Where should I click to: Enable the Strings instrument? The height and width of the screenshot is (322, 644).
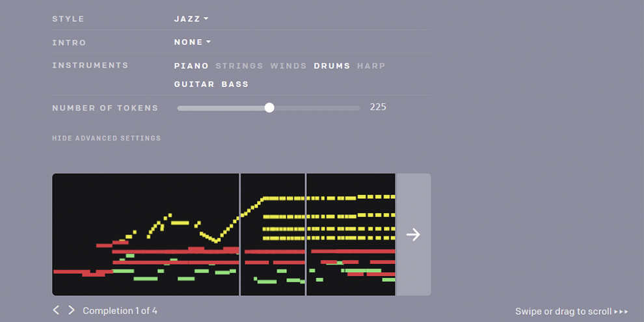239,66
